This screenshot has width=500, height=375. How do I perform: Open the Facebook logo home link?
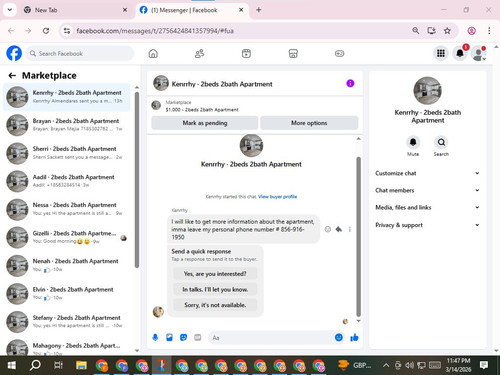point(14,53)
